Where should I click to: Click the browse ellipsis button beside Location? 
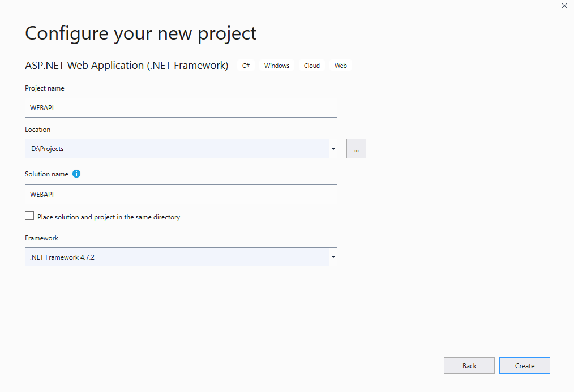[x=356, y=149]
